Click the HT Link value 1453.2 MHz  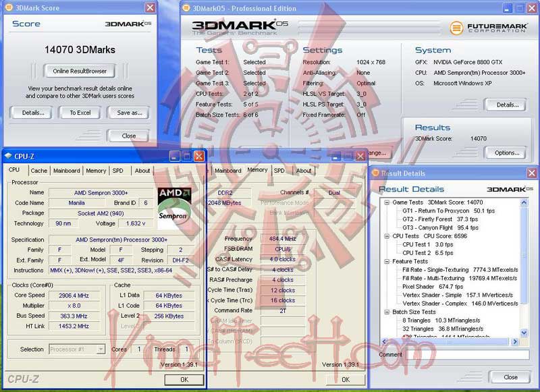(74, 326)
